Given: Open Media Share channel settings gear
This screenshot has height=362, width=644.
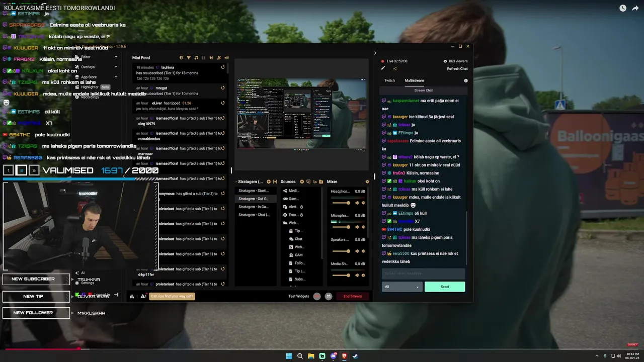Looking at the screenshot, I should point(363,276).
